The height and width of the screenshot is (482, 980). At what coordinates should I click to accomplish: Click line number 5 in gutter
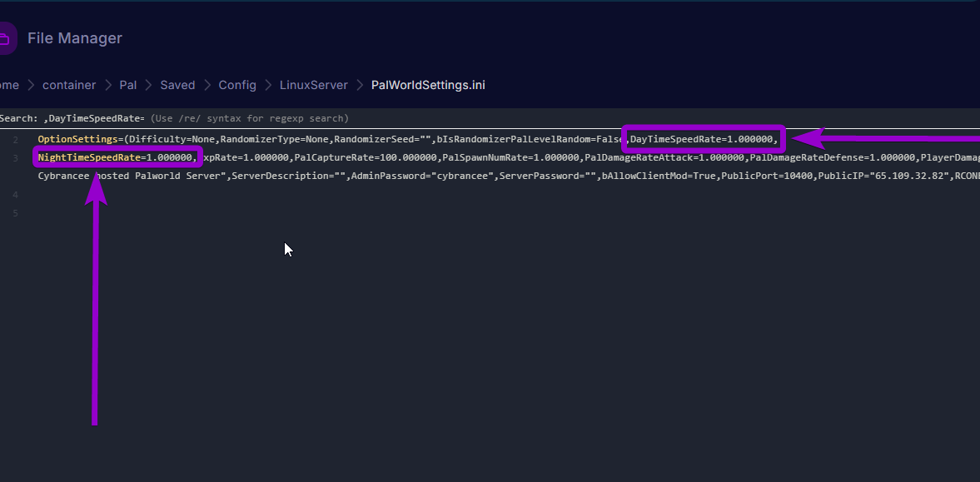click(15, 212)
